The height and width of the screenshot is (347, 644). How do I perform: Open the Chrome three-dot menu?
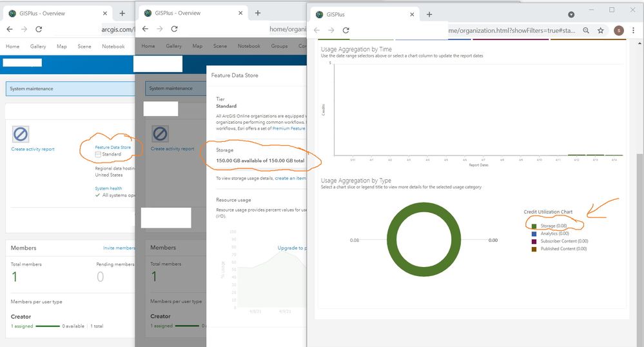click(x=633, y=30)
